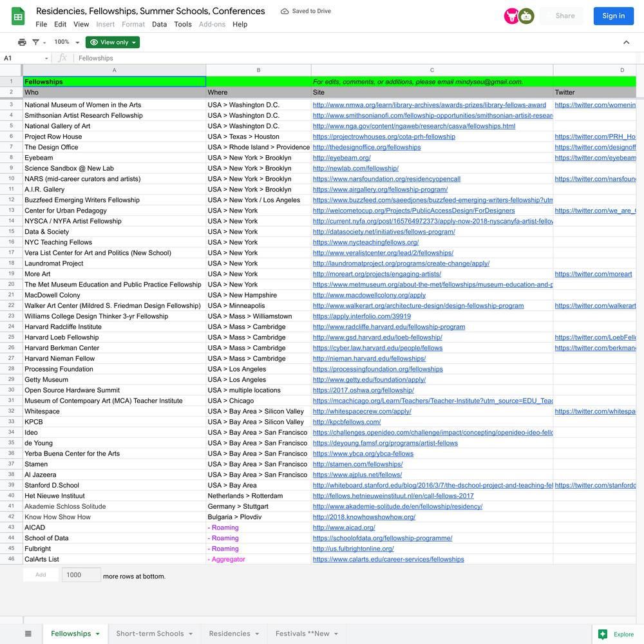Screen dimensions: 644x644
Task: Click the rows count field showing 1000
Action: [81, 574]
